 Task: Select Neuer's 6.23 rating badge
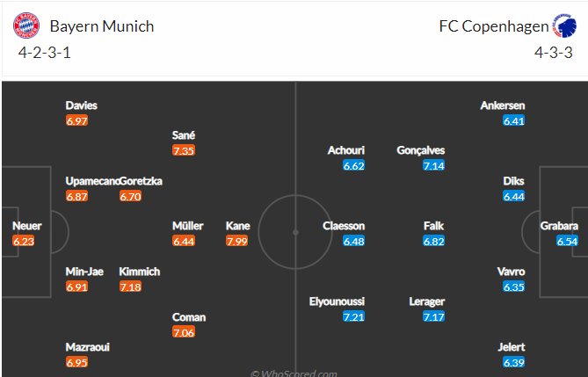pyautogui.click(x=23, y=241)
